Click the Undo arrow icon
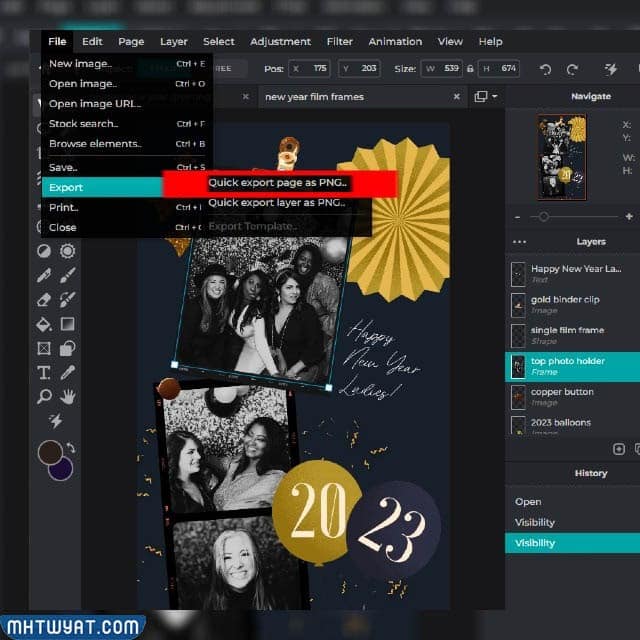This screenshot has height=640, width=640. pyautogui.click(x=545, y=69)
